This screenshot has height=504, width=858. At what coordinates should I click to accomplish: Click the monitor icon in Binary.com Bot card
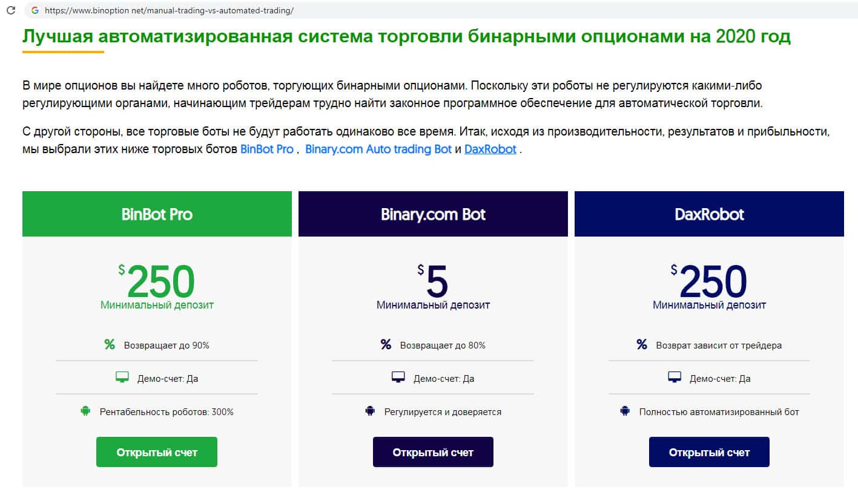click(398, 378)
